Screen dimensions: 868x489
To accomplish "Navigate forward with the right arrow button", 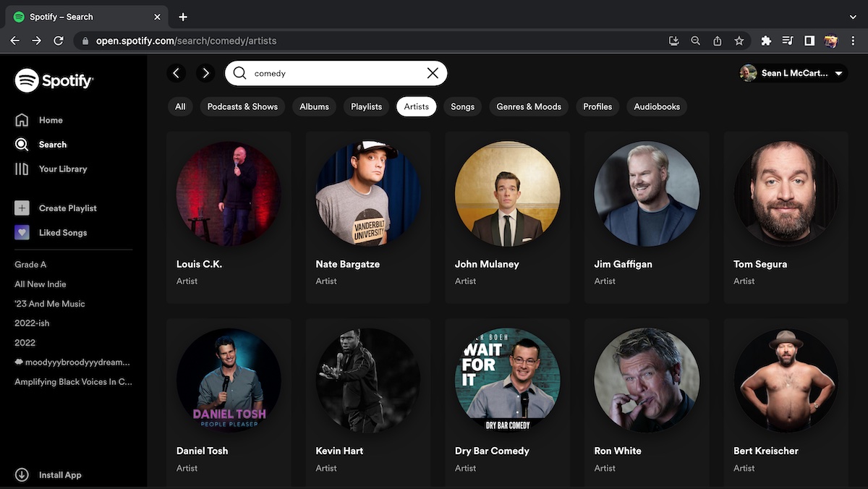I will click(x=206, y=73).
